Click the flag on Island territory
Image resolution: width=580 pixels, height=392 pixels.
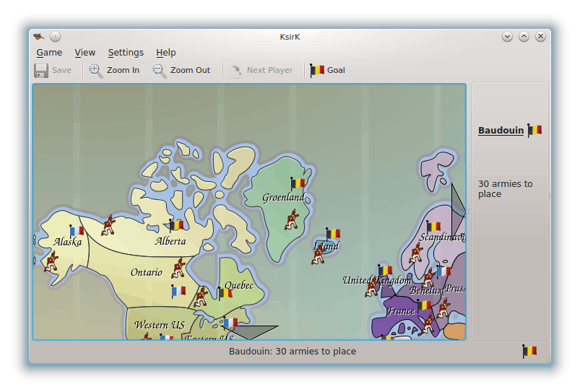point(332,233)
